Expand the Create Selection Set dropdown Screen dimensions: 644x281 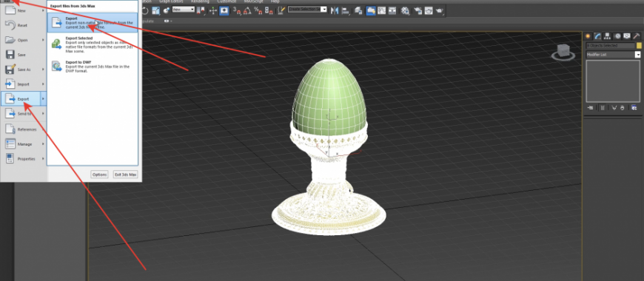tap(307, 10)
